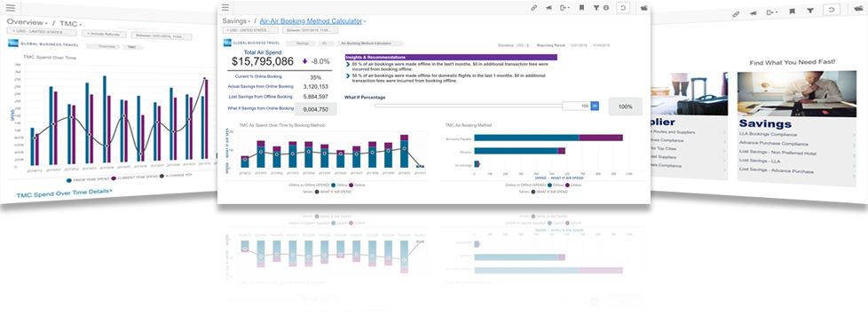The image size is (868, 331).
Task: Open the folder icon in center toolbar
Action: point(644,8)
